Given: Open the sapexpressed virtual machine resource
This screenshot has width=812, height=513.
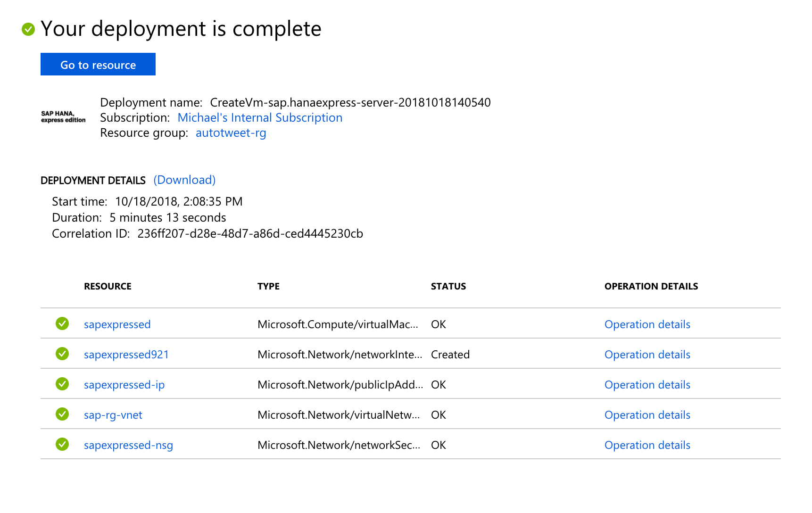Looking at the screenshot, I should (x=117, y=324).
